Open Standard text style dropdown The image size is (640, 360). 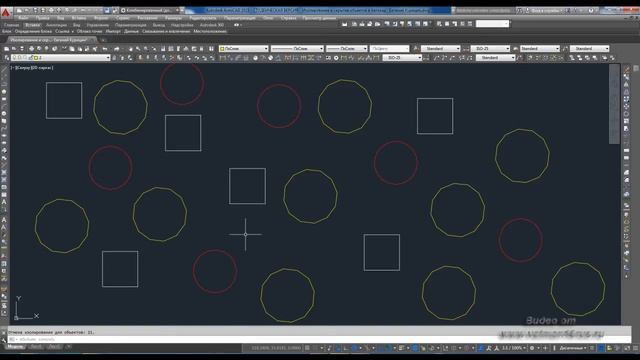click(440, 49)
